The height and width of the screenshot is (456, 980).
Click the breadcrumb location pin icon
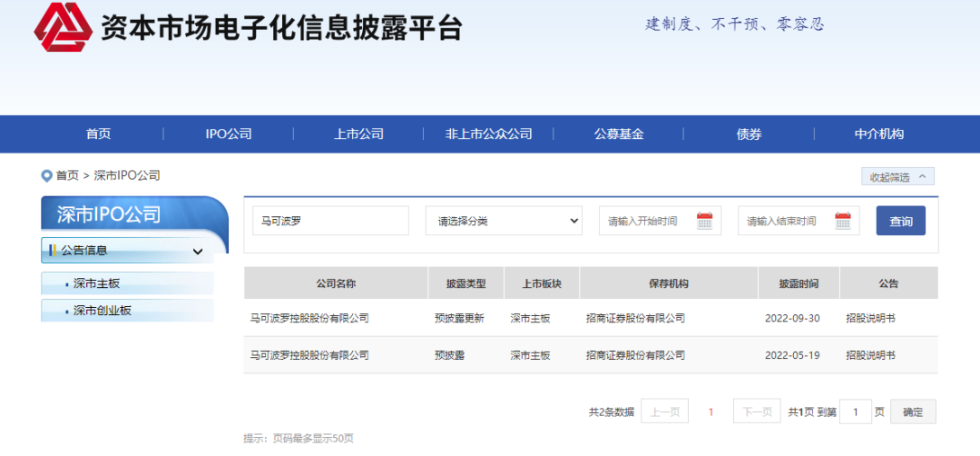tap(46, 176)
